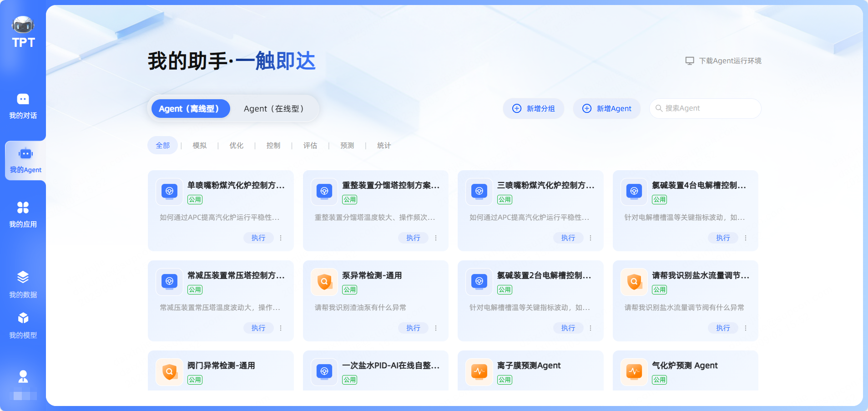Screen dimensions: 868x411
Task: Click the 搜索Agent search field
Action: pyautogui.click(x=705, y=108)
